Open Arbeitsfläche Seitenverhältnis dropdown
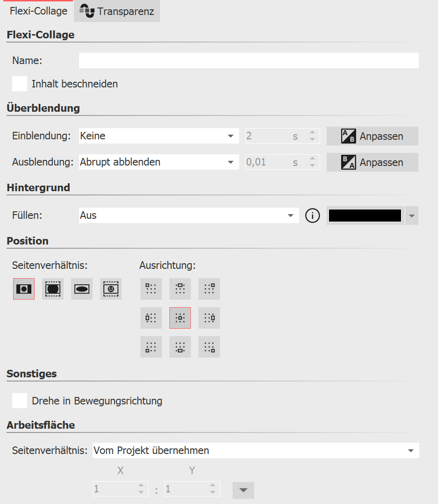This screenshot has height=504, width=438. point(255,451)
